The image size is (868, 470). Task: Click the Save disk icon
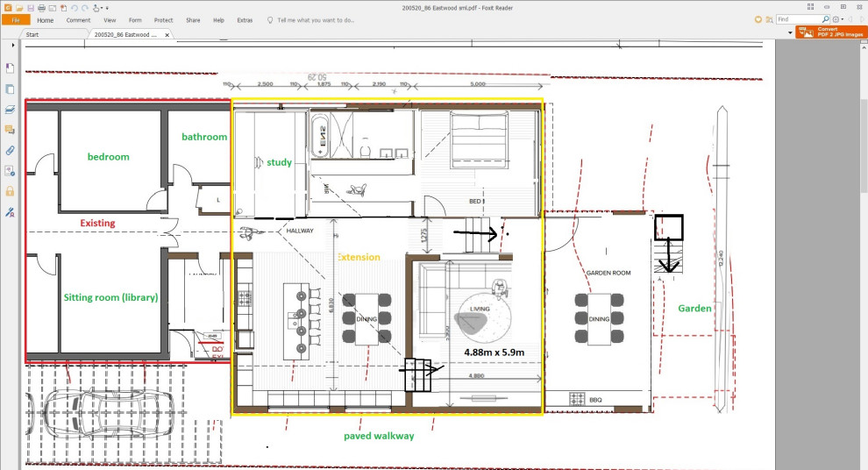pos(31,8)
